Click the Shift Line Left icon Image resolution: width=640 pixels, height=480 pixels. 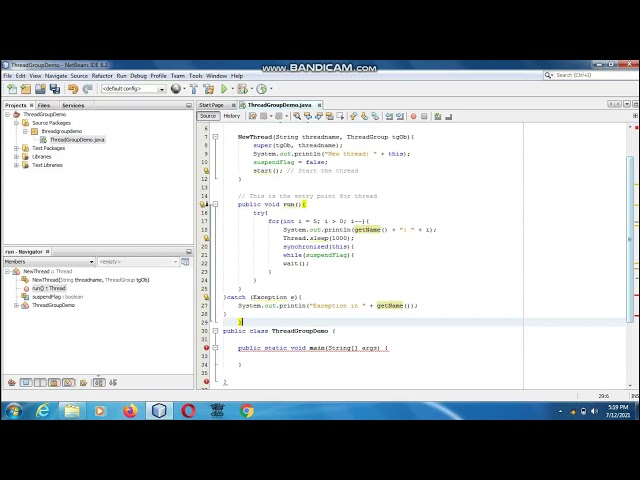(389, 116)
